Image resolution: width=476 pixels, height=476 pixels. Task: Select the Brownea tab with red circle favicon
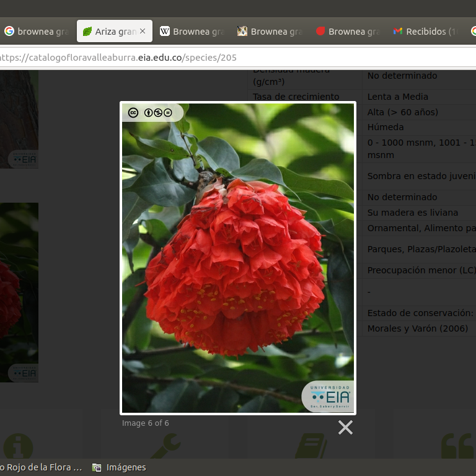coord(347,31)
